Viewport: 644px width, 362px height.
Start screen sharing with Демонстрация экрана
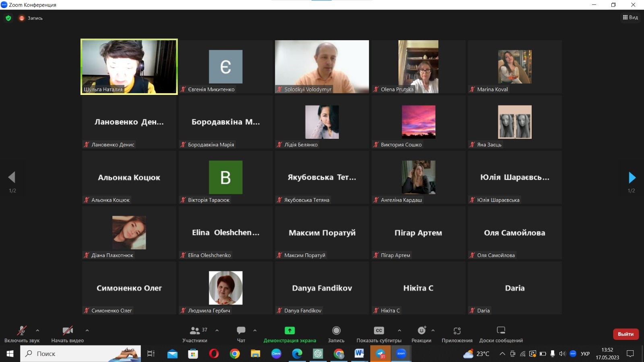coord(289,331)
